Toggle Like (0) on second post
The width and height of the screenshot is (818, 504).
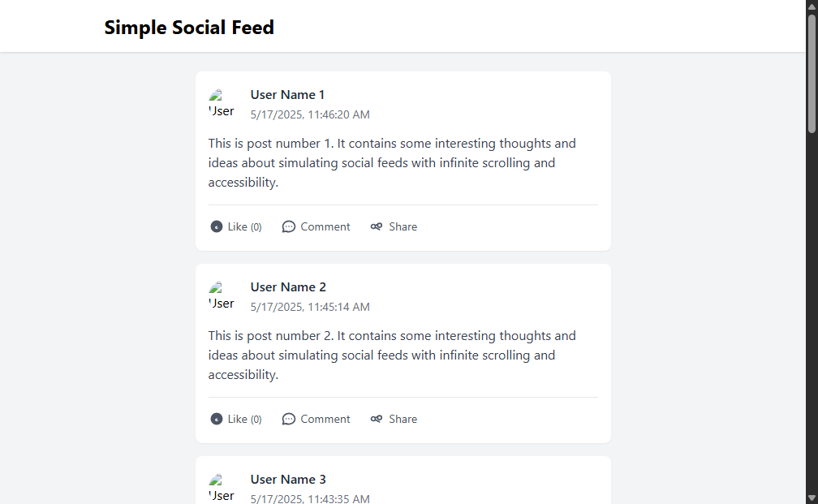point(236,419)
